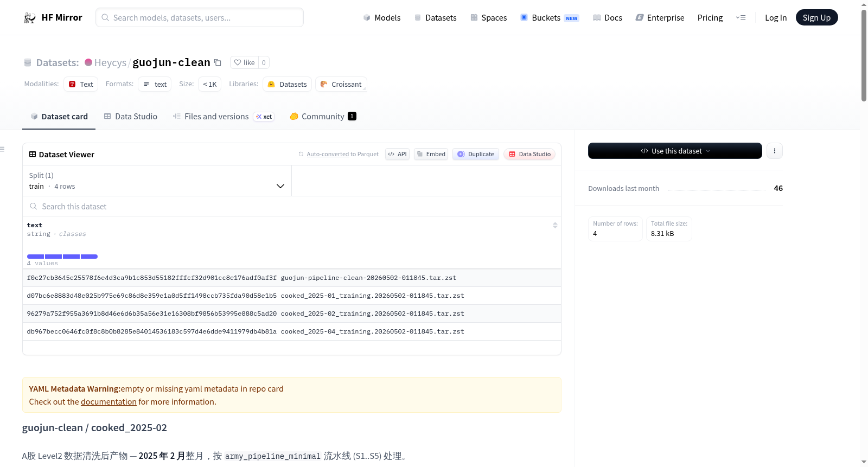Click the Total file size box
Image resolution: width=868 pixels, height=467 pixels.
point(669,229)
